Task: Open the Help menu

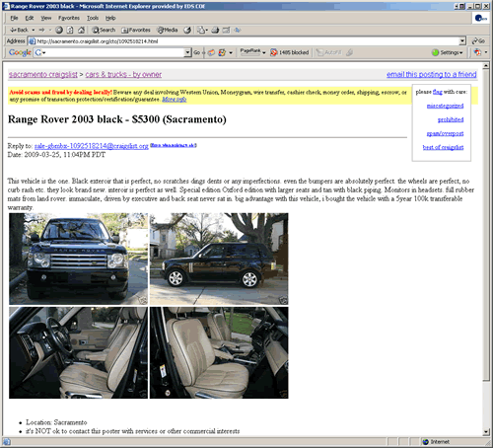Action: coord(110,18)
